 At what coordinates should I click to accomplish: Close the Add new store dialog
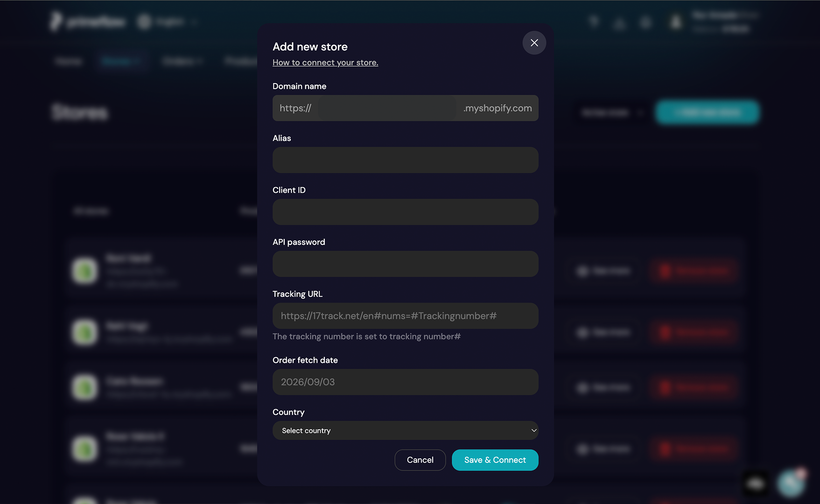click(x=534, y=43)
